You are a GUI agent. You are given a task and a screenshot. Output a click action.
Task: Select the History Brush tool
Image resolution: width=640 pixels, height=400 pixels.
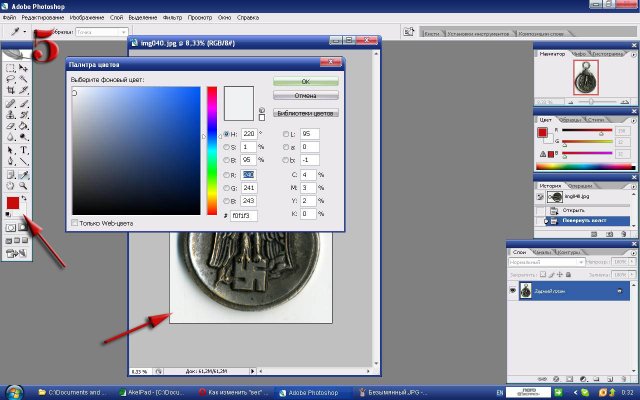tap(23, 115)
